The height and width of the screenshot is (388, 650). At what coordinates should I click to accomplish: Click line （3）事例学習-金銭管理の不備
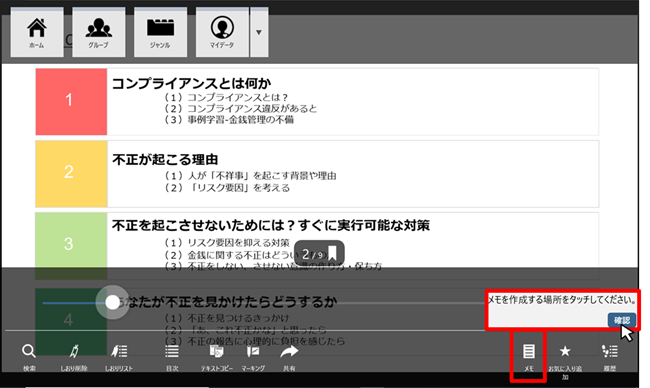228,120
